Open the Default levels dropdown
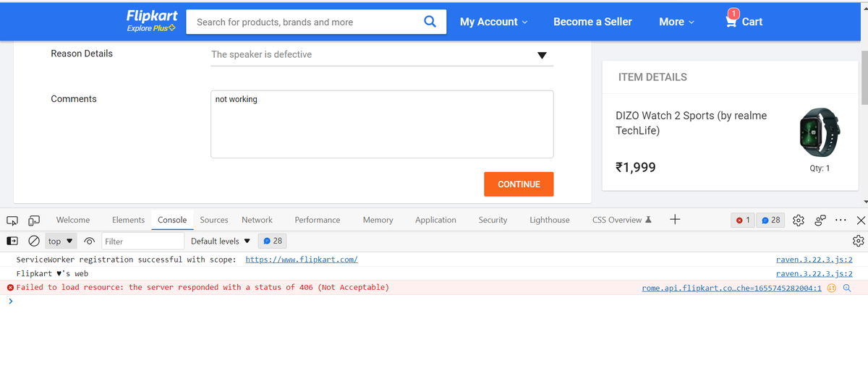Image resolution: width=868 pixels, height=381 pixels. pos(221,241)
